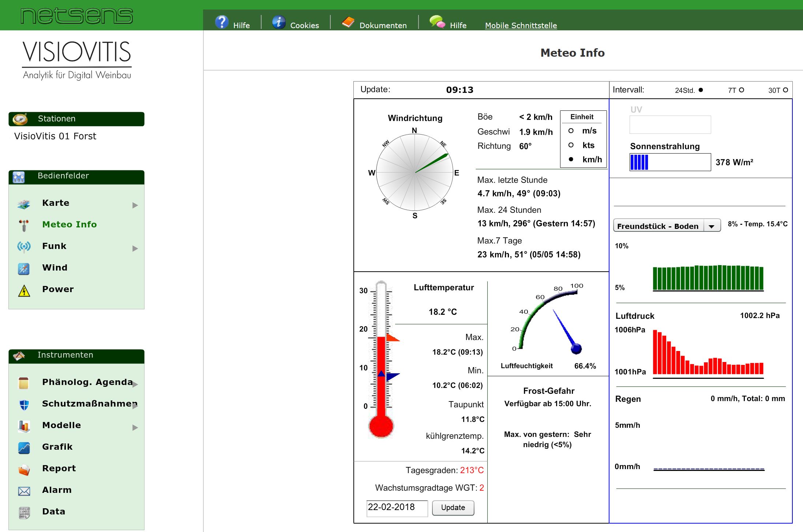Click the Cookies info icon
The height and width of the screenshot is (532, 803).
(x=279, y=22)
